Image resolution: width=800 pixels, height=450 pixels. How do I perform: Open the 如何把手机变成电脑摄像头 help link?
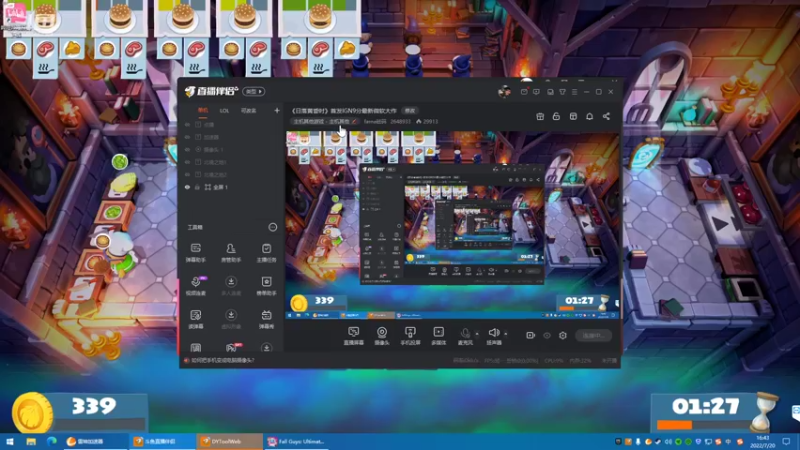point(222,360)
